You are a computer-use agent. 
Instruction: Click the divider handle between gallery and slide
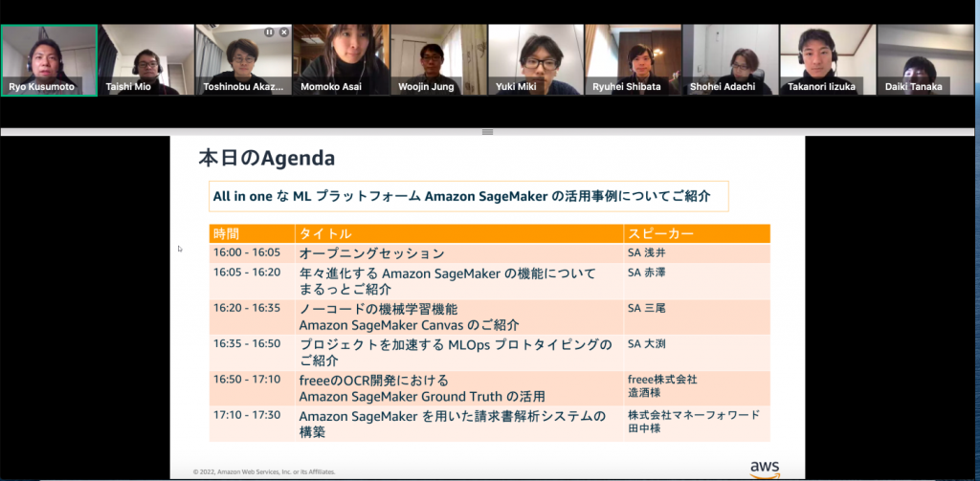488,132
